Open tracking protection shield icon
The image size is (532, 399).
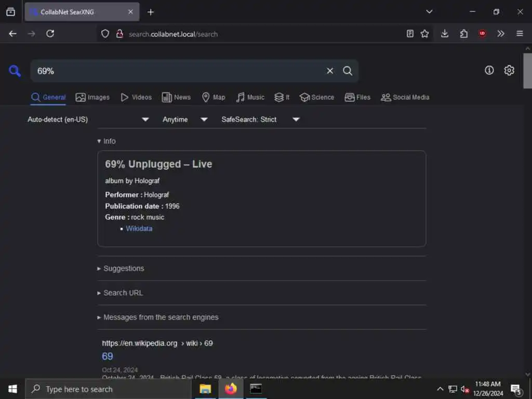coord(105,34)
